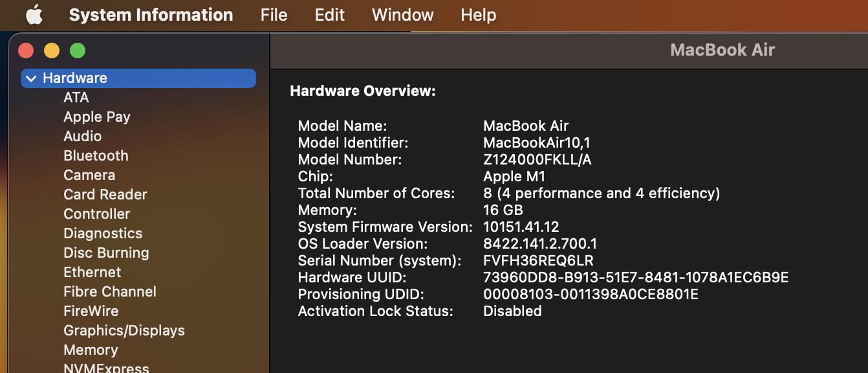Click the Model Name label

342,126
